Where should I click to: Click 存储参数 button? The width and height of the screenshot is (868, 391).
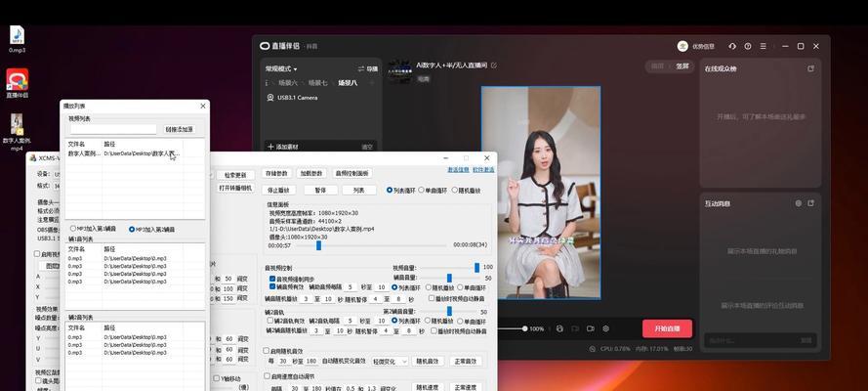click(276, 173)
